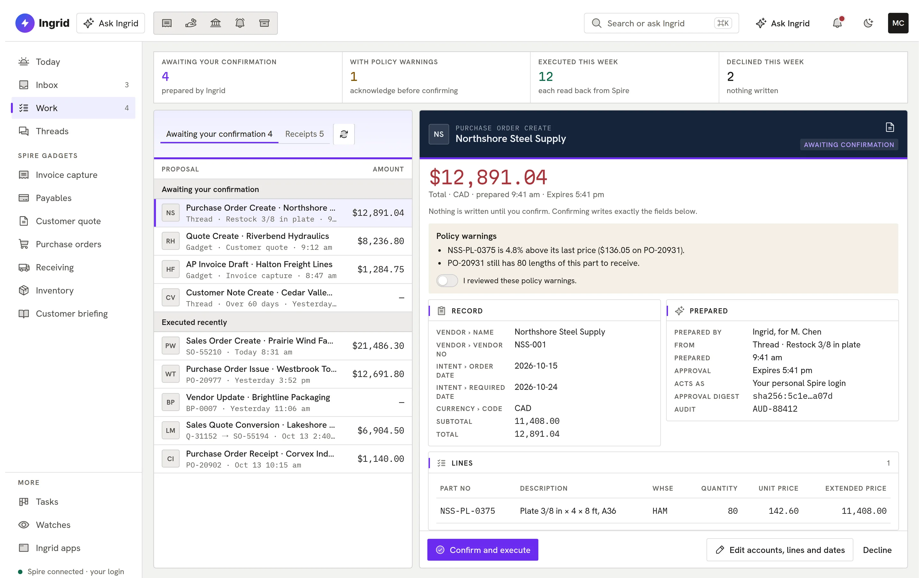The image size is (924, 578).
Task: Click Edit accounts, lines and dates
Action: tap(780, 550)
